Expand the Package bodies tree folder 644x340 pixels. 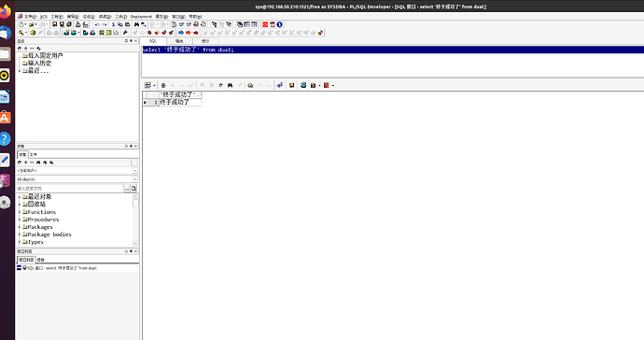tap(20, 234)
